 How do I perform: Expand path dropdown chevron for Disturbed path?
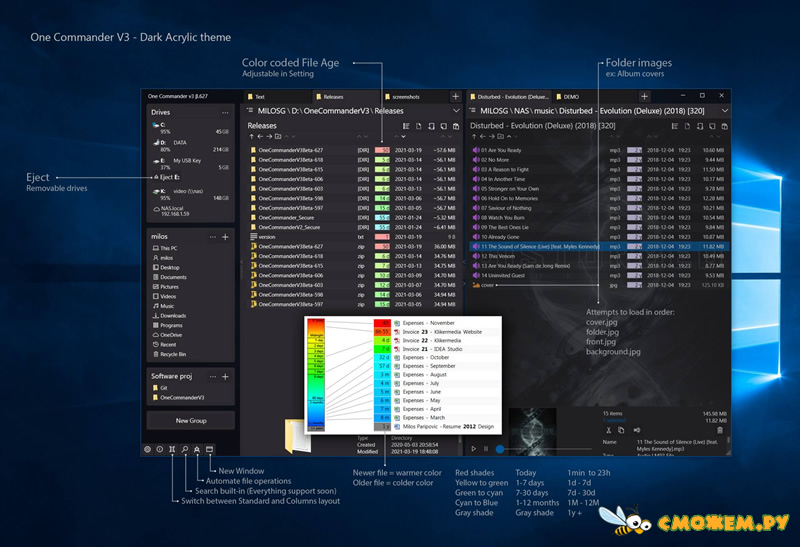coord(724,111)
